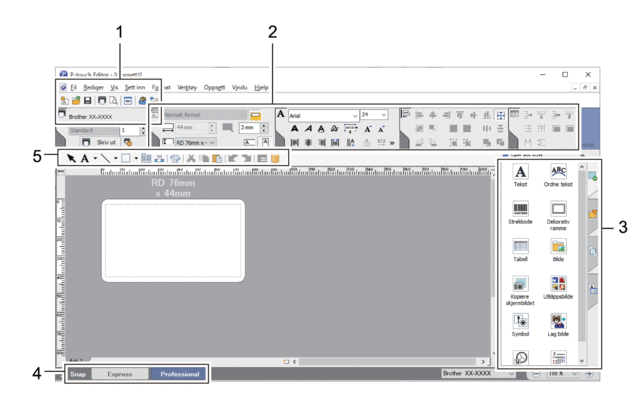Click the Skriv ut print button
The image size is (629, 399).
click(x=99, y=142)
